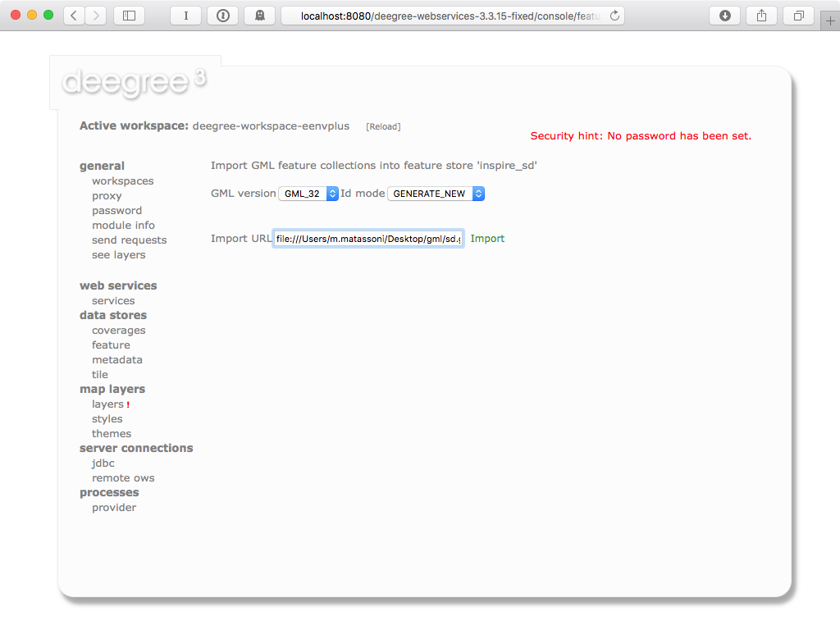Open the proxy menu item

(x=107, y=196)
